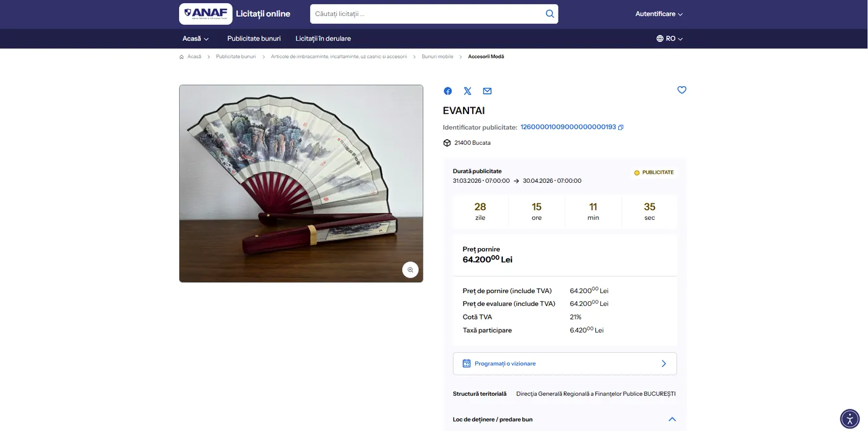Image resolution: width=868 pixels, height=431 pixels.
Task: Share listing on X (Twitter)
Action: 467,91
